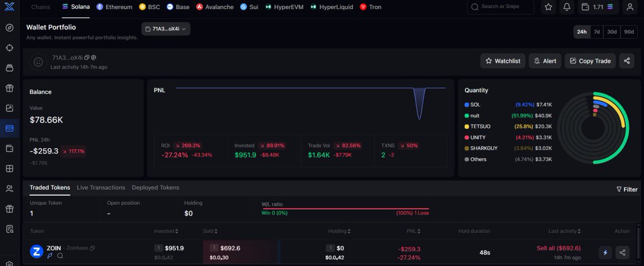The height and width of the screenshot is (266, 644).
Task: Switch to the Avalanche chain tab
Action: click(215, 7)
